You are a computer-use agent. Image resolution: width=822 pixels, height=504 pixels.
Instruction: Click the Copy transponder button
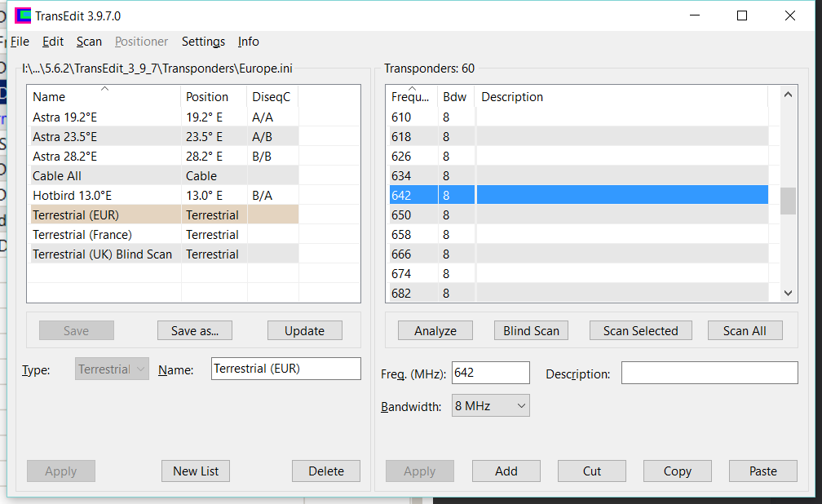[x=678, y=471]
